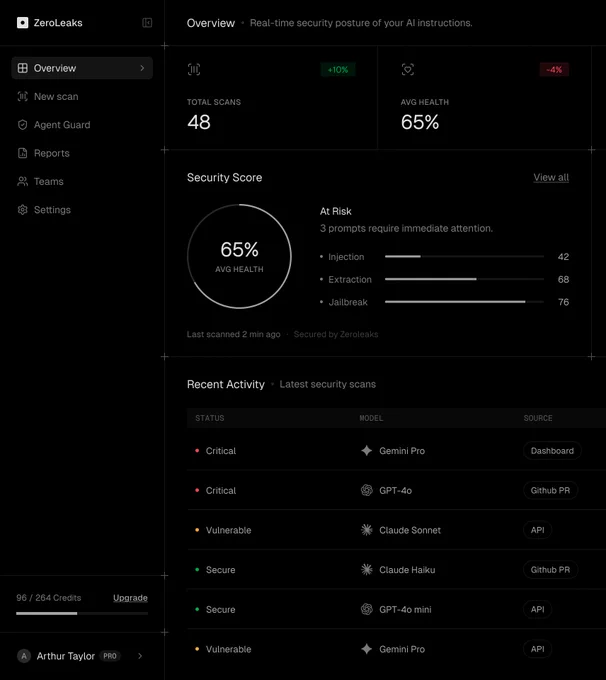Click the 96 / 264 Credits text

49,598
